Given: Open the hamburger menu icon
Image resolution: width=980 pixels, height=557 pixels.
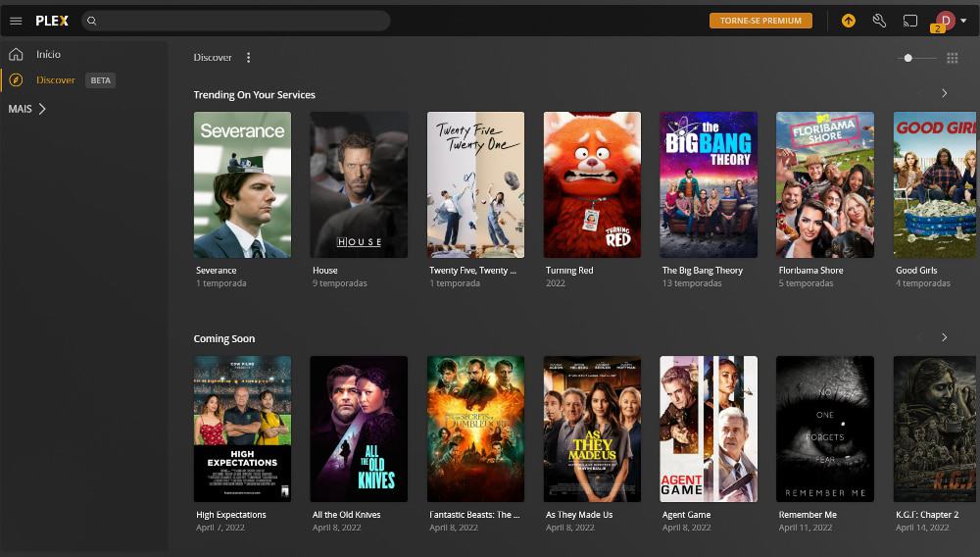Looking at the screenshot, I should click(17, 21).
